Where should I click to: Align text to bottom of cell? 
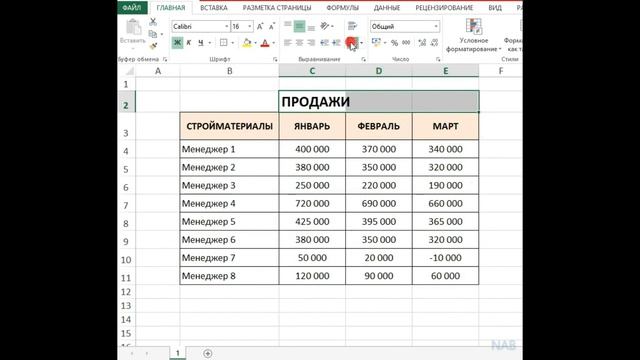point(311,27)
